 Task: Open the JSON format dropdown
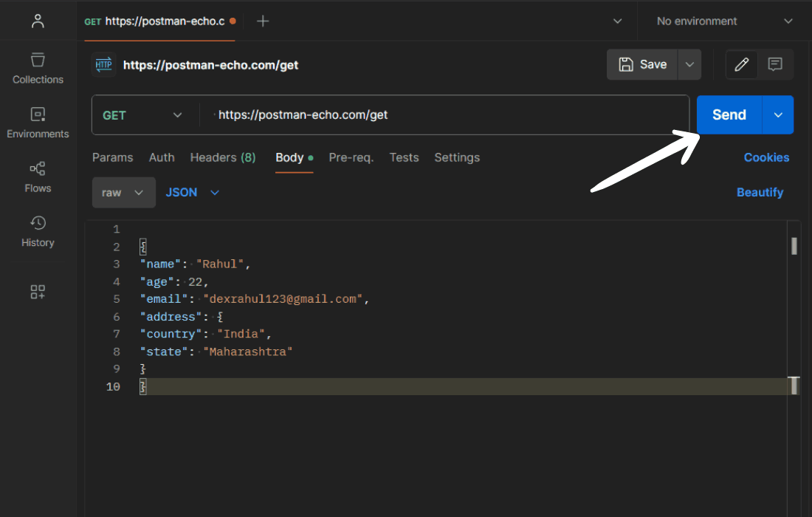coord(192,192)
